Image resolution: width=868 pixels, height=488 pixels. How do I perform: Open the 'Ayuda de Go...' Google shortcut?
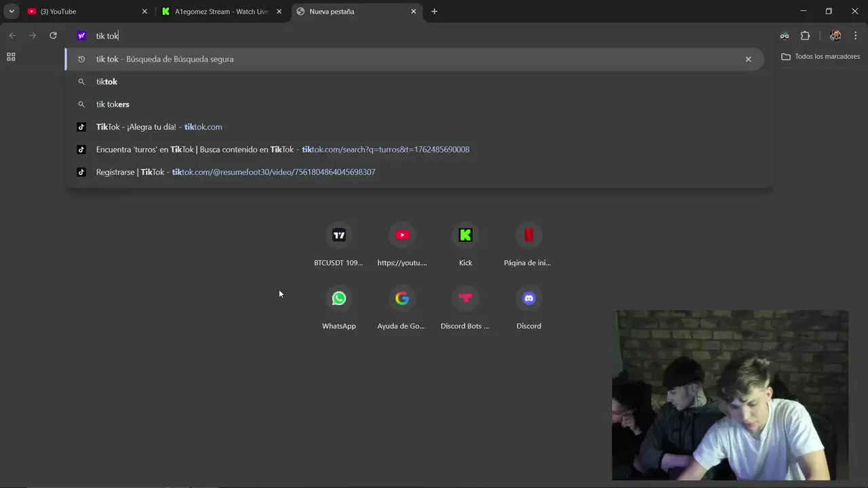click(x=402, y=308)
